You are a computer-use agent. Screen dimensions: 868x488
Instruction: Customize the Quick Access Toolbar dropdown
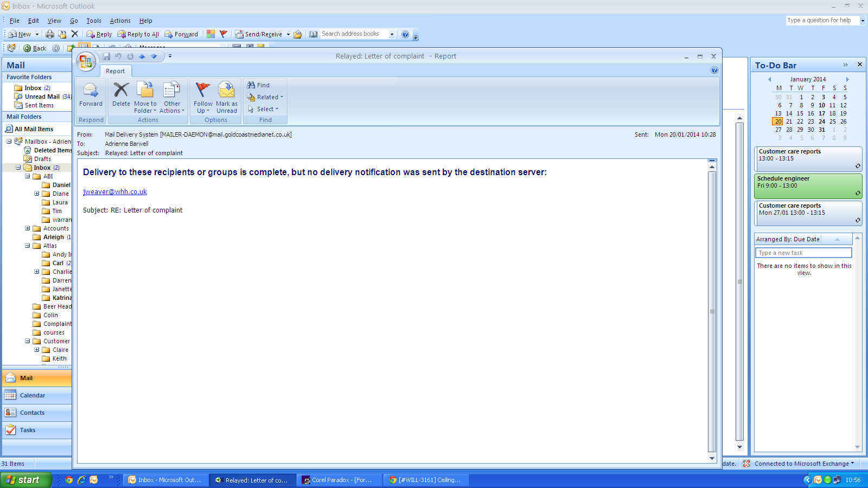pos(170,56)
